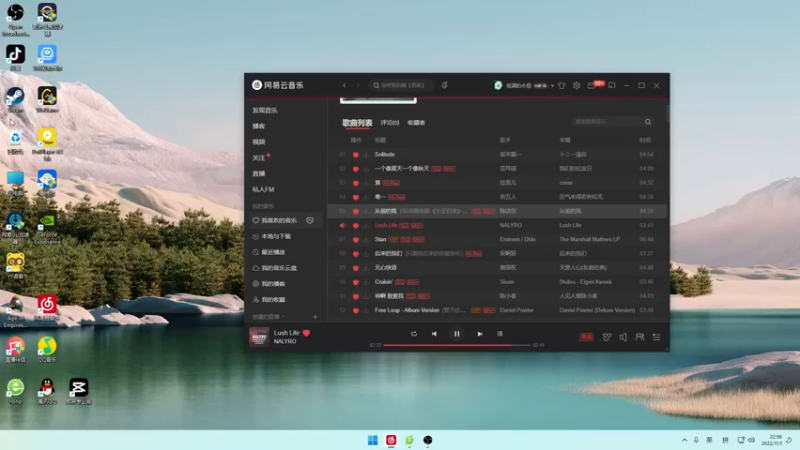The width and height of the screenshot is (800, 450).
Task: Open artist Daniel Powter
Action: point(516,310)
